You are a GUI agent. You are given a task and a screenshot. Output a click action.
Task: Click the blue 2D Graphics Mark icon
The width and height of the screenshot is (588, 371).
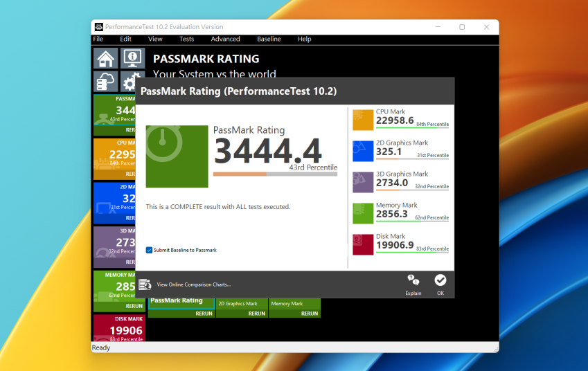tap(363, 151)
